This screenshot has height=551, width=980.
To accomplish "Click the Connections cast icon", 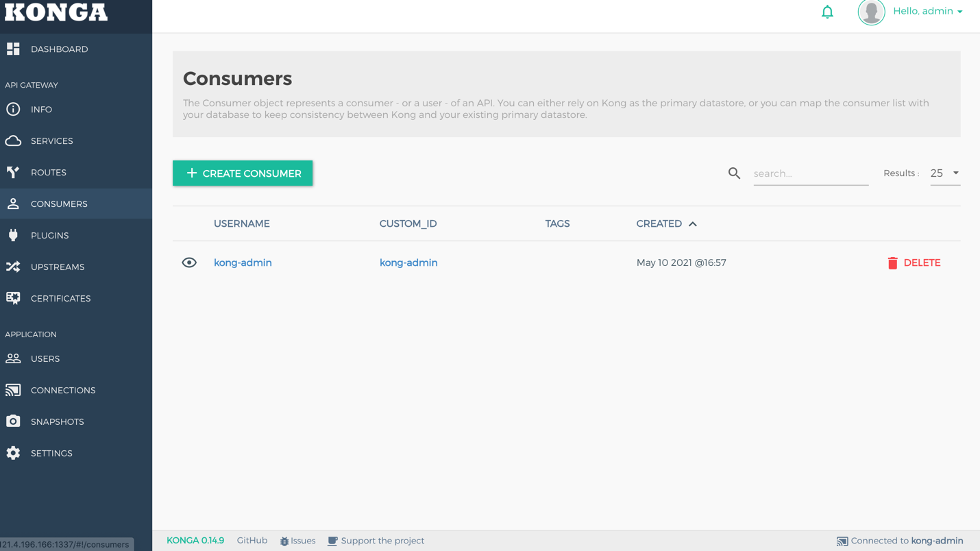I will (13, 390).
